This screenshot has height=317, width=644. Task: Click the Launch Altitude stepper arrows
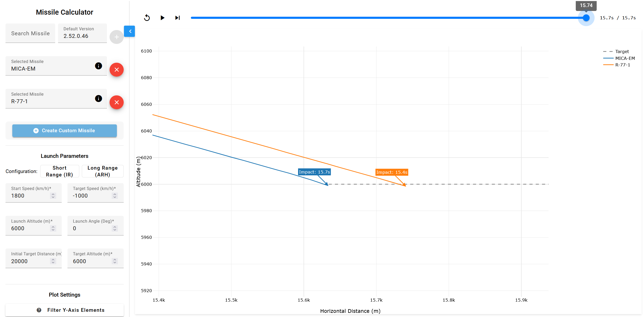coord(53,228)
